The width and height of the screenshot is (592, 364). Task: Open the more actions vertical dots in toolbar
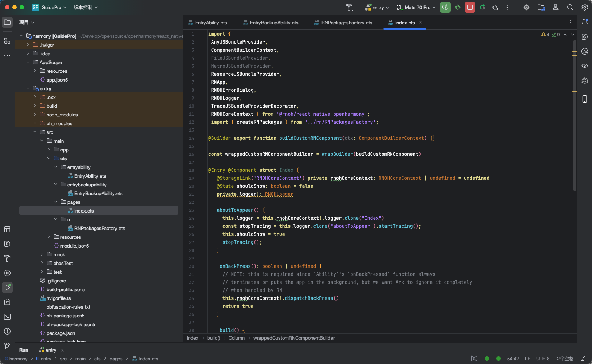(x=507, y=7)
